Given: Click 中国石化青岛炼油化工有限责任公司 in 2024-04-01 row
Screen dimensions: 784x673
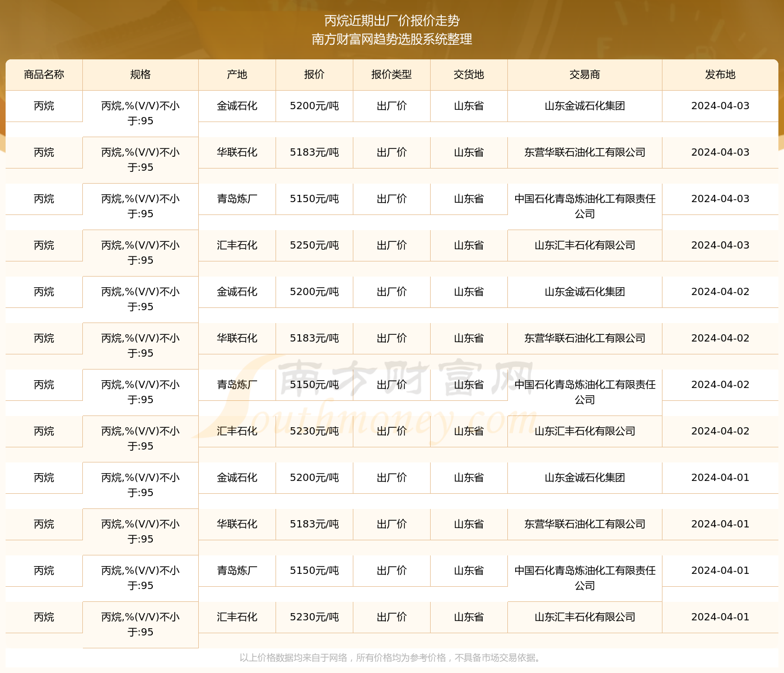Looking at the screenshot, I should tap(585, 578).
